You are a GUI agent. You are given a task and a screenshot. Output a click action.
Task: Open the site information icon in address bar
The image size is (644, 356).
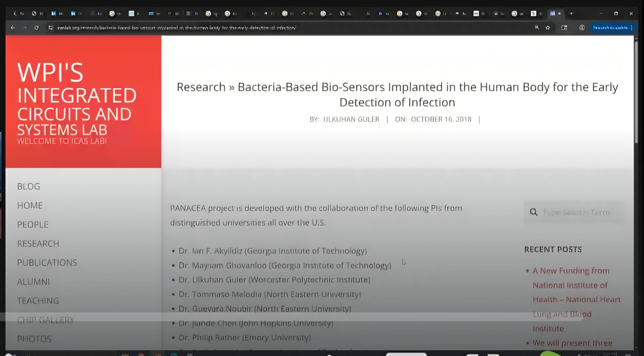[50, 28]
